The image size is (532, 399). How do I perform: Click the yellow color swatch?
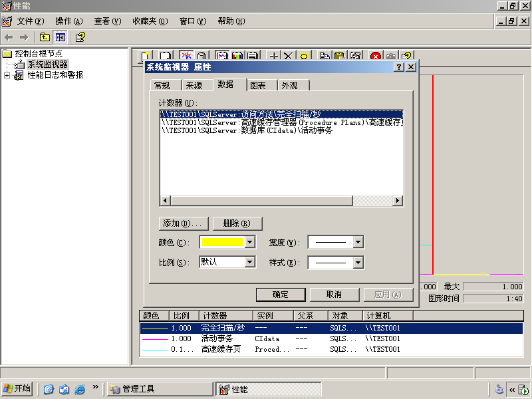click(222, 242)
